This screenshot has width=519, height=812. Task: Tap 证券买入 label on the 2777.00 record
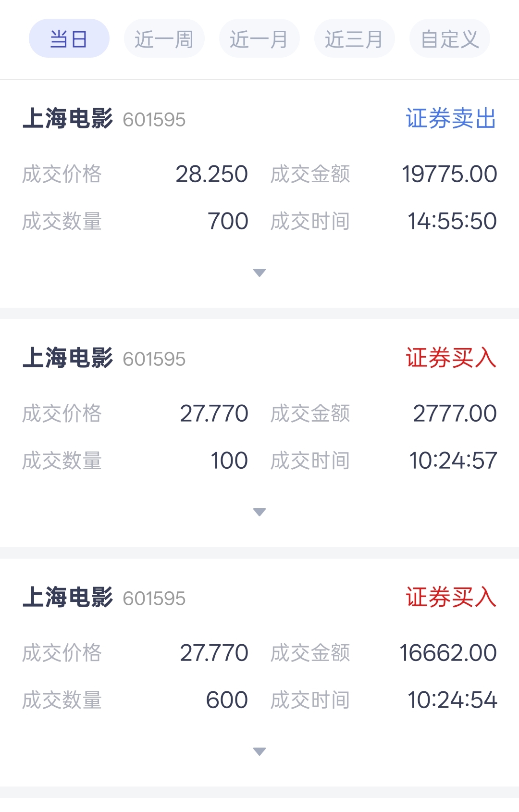click(x=451, y=358)
